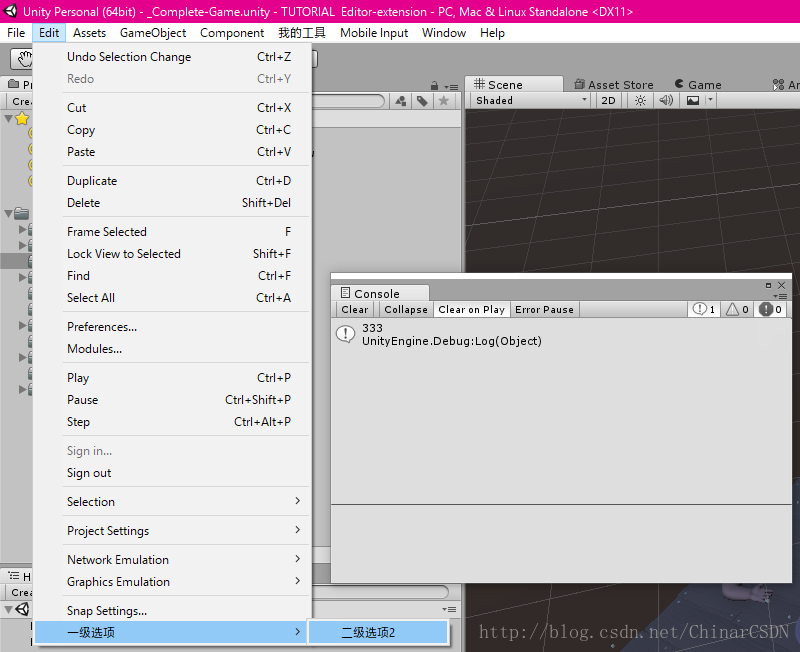Toggle Collapse in Console
This screenshot has width=800, height=652.
(x=406, y=310)
